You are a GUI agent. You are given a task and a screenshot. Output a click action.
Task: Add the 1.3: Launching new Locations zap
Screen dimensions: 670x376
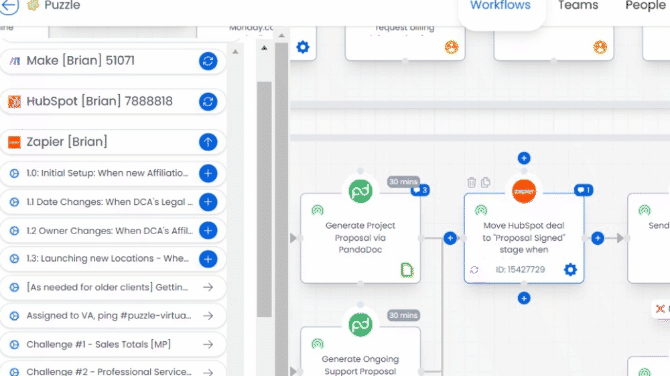[208, 259]
